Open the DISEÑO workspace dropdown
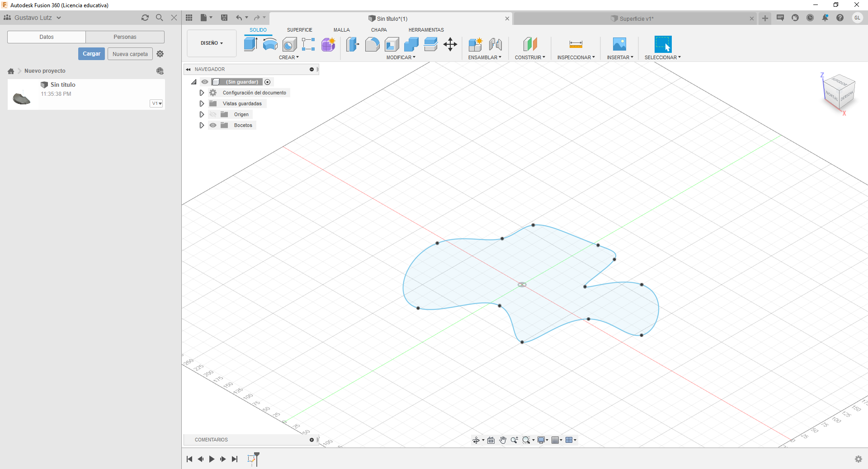The height and width of the screenshot is (469, 868). [212, 43]
